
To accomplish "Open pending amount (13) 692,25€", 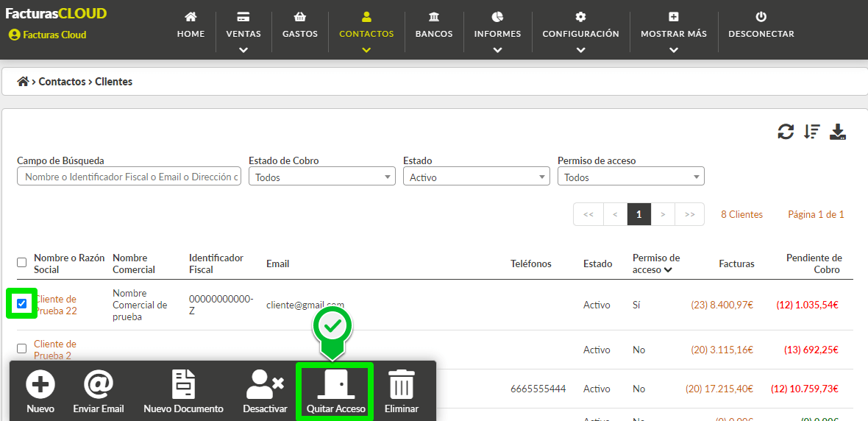I will [x=811, y=350].
